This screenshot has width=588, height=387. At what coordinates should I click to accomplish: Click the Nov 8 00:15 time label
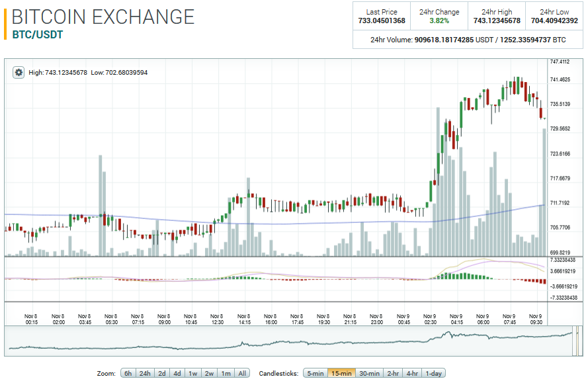click(x=31, y=319)
